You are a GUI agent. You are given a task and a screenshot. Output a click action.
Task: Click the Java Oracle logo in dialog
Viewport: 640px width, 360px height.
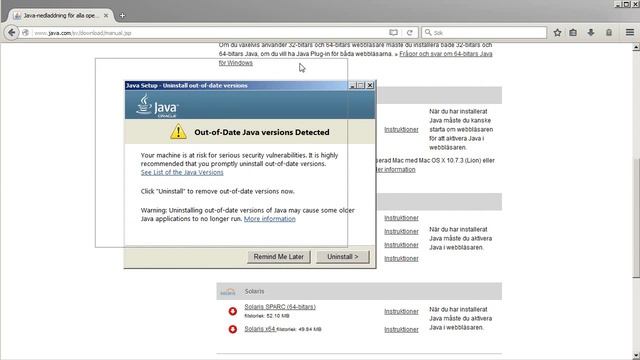(157, 106)
